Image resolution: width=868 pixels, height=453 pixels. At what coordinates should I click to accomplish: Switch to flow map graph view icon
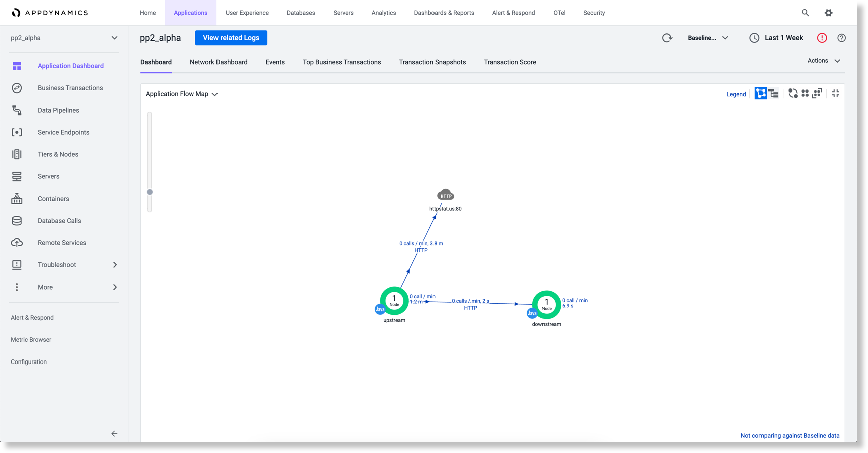(761, 93)
